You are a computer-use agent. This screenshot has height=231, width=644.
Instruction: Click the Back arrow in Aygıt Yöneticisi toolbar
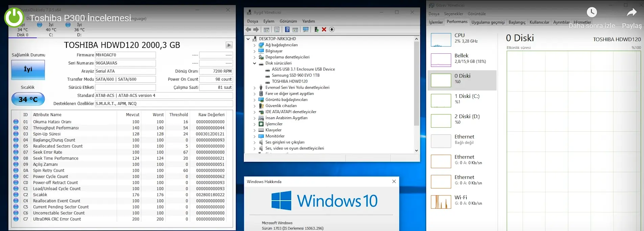(x=249, y=29)
